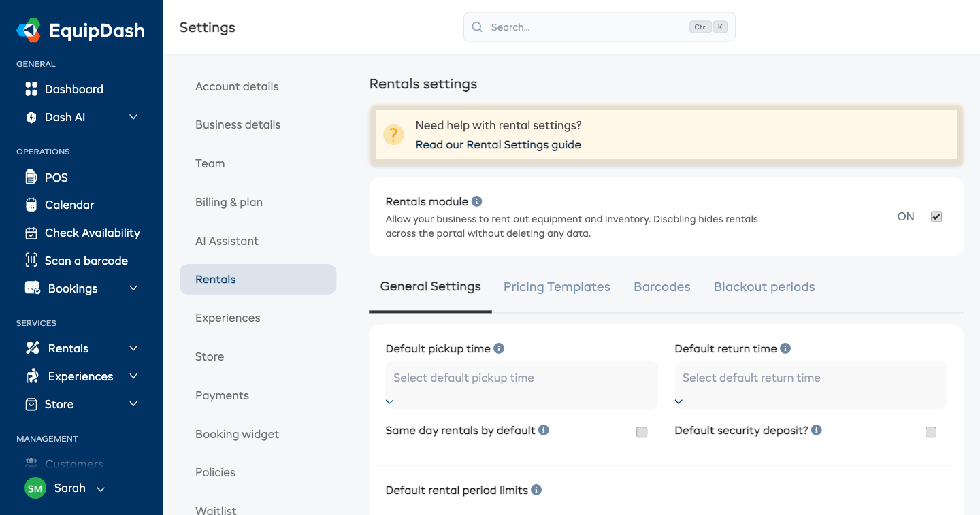Open Business details settings

pos(238,124)
